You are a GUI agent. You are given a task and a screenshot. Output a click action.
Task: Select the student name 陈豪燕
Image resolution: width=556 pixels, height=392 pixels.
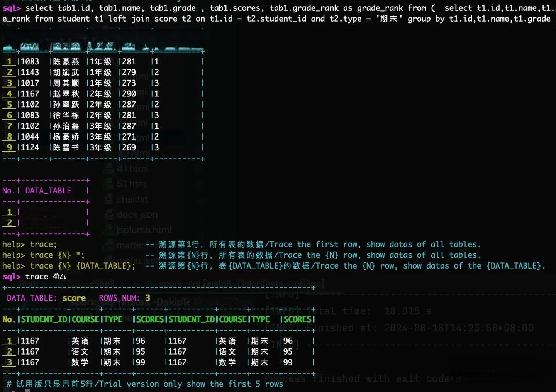click(x=66, y=62)
